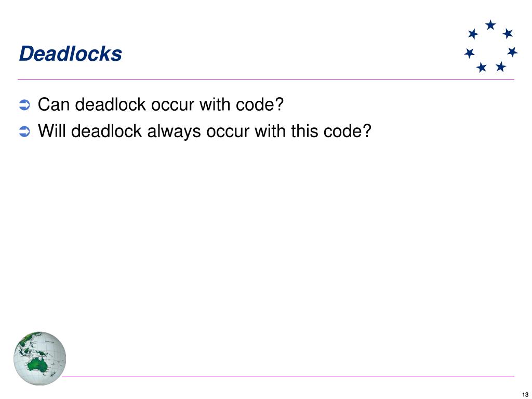Click the leftmost star in the logo
This screenshot has height=399, width=532.
coord(470,53)
